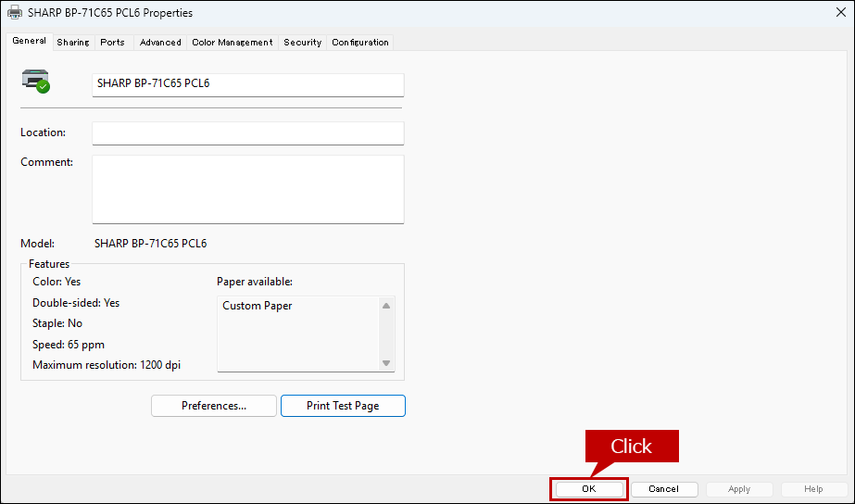Image resolution: width=855 pixels, height=504 pixels.
Task: Open printer Preferences
Action: click(214, 406)
